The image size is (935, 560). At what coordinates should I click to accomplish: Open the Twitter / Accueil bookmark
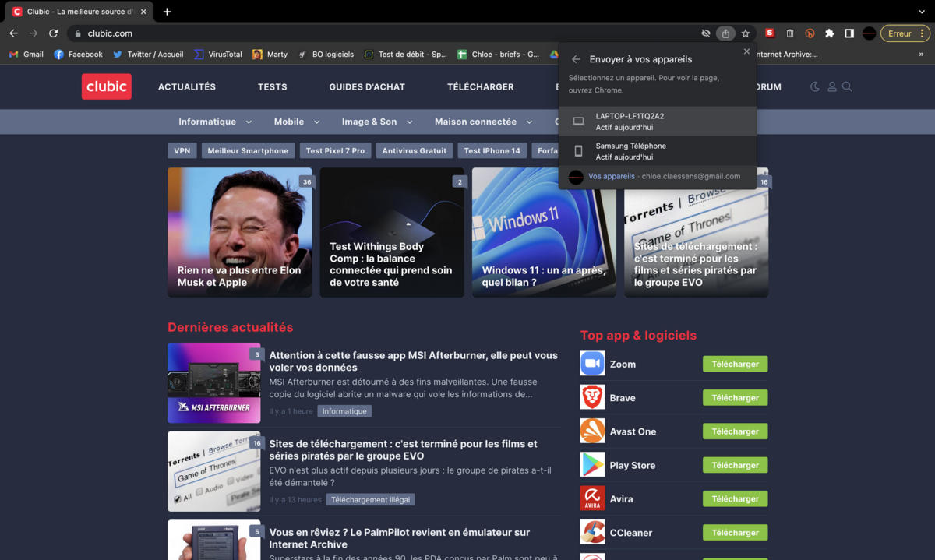coord(148,55)
